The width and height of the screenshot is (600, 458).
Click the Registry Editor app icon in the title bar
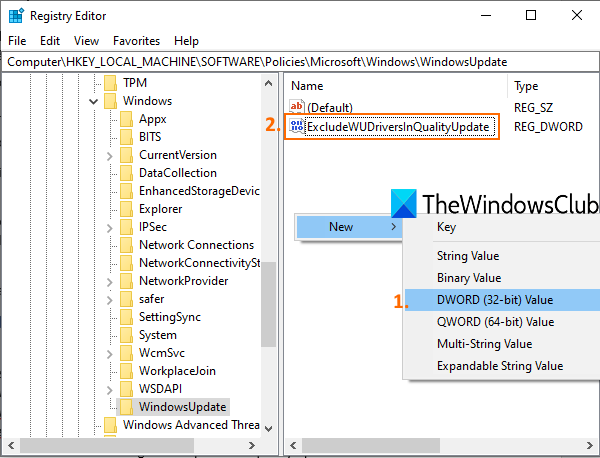[x=16, y=16]
